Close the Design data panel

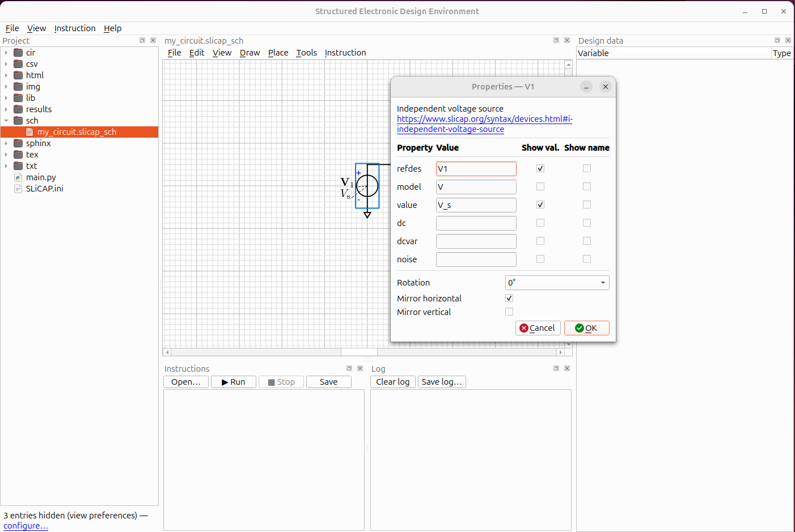click(x=788, y=40)
